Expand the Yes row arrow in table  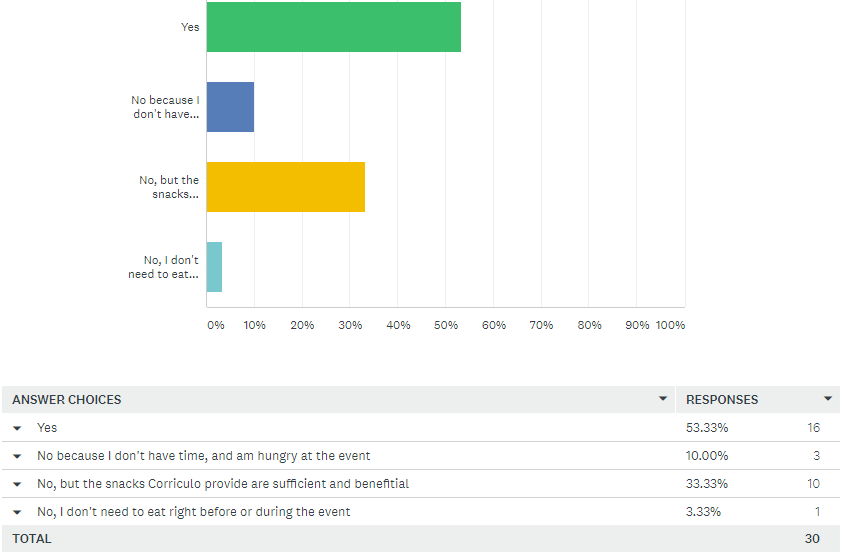tap(18, 428)
